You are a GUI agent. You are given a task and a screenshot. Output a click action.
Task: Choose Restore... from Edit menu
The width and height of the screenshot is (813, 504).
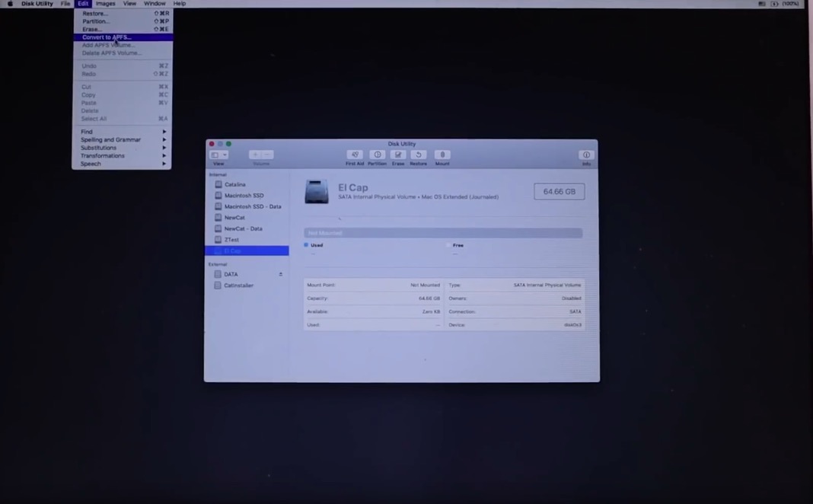pos(123,14)
